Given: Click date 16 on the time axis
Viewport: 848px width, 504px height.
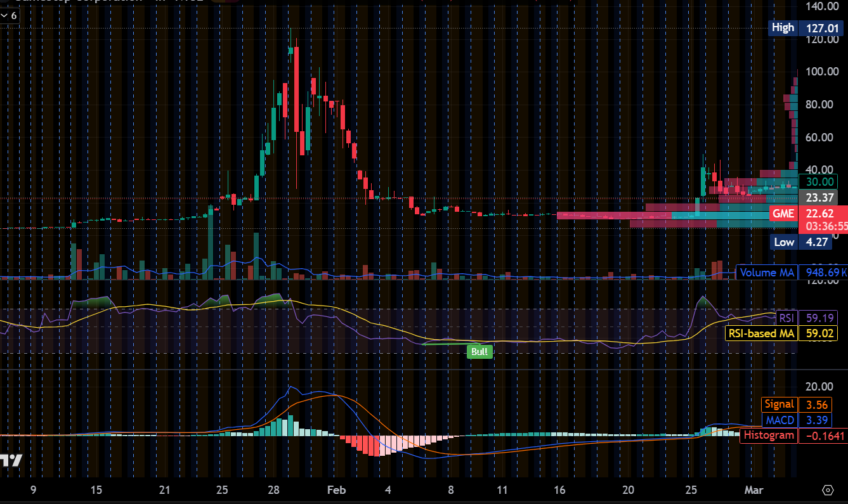Looking at the screenshot, I should pyautogui.click(x=559, y=490).
